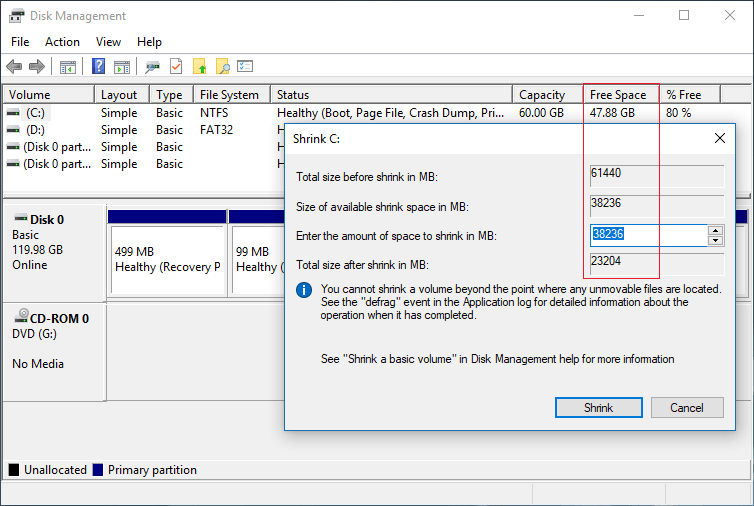This screenshot has height=506, width=754.
Task: Open the Action menu
Action: (x=62, y=42)
